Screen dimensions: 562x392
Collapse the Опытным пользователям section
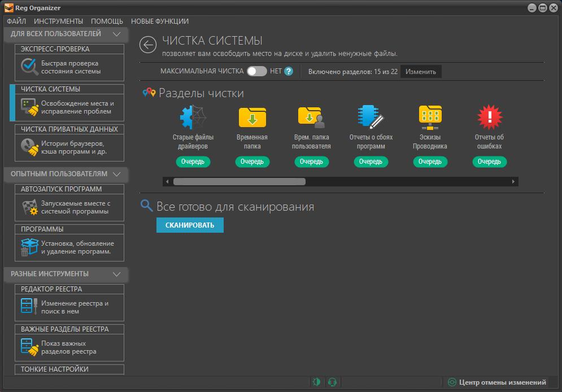click(117, 174)
